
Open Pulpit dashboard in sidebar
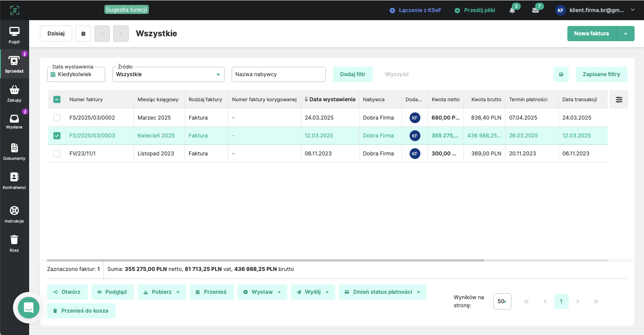click(x=14, y=35)
